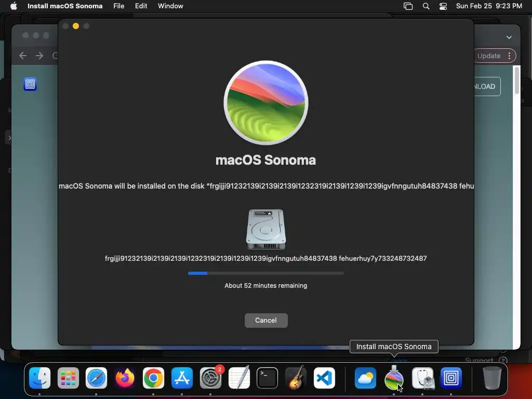Viewport: 532px width, 399px height.
Task: Open the three-dot menu in background browser
Action: coord(509,56)
